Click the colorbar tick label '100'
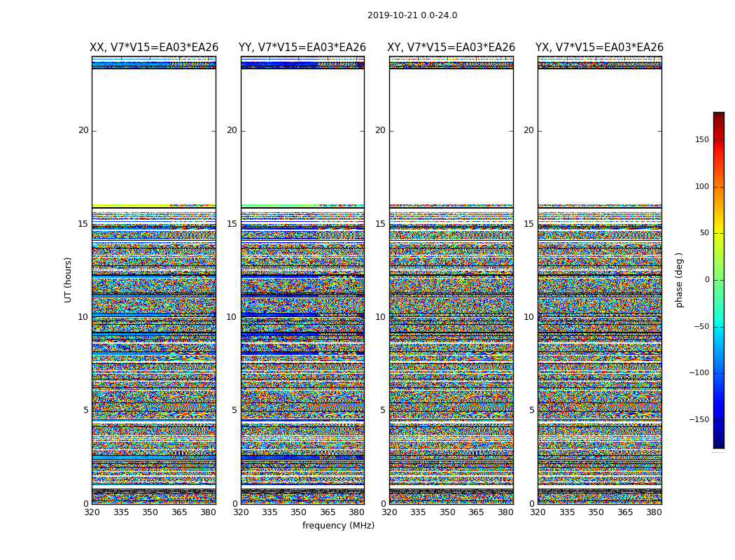 (702, 186)
